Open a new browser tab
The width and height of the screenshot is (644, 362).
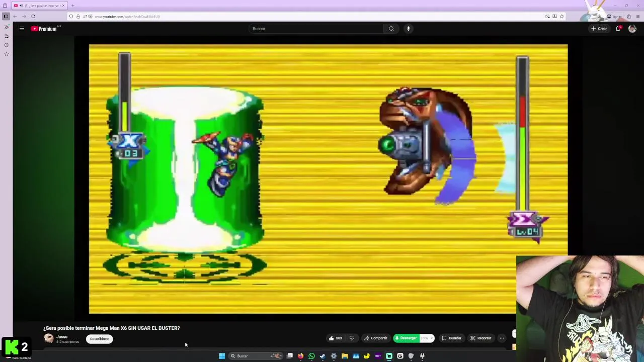click(72, 6)
